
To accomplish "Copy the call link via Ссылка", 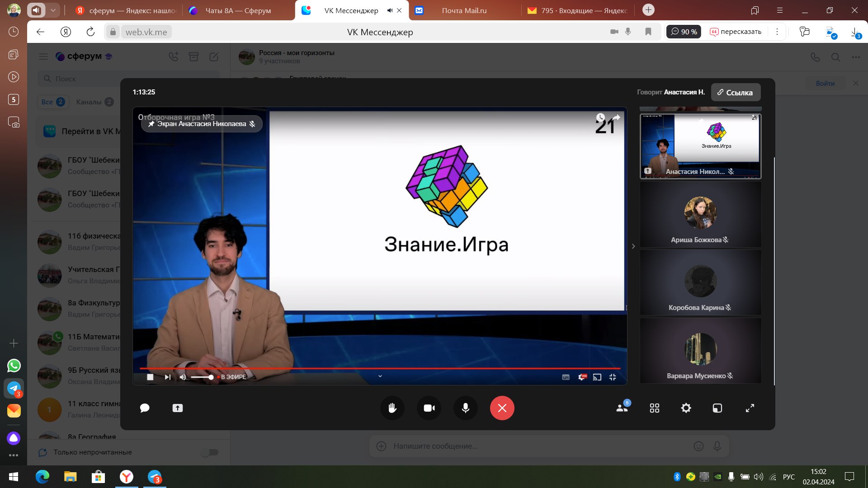I will click(x=736, y=92).
